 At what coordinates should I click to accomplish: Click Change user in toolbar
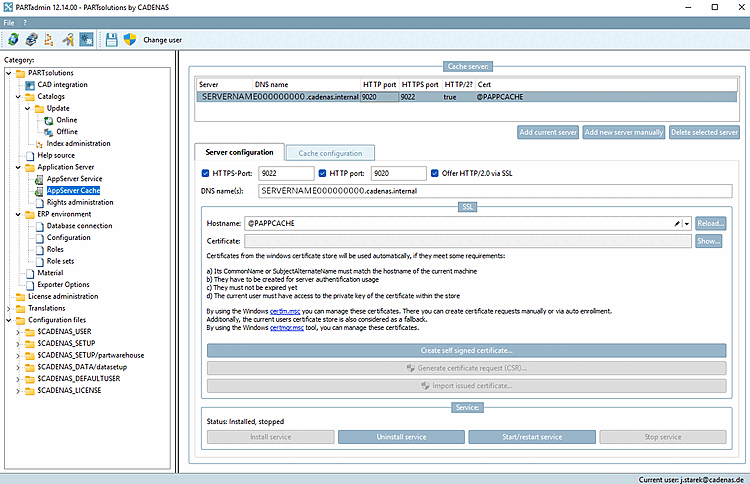coord(163,40)
